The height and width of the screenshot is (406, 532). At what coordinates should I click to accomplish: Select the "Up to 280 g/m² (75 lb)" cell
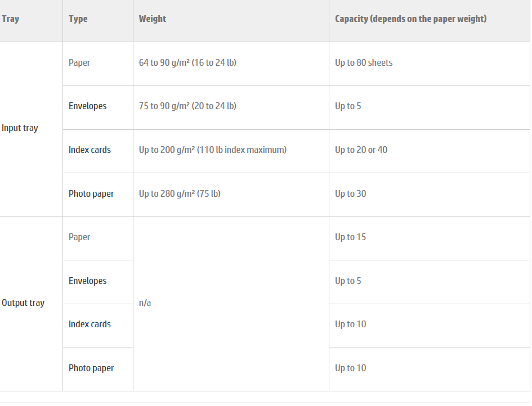click(x=180, y=194)
